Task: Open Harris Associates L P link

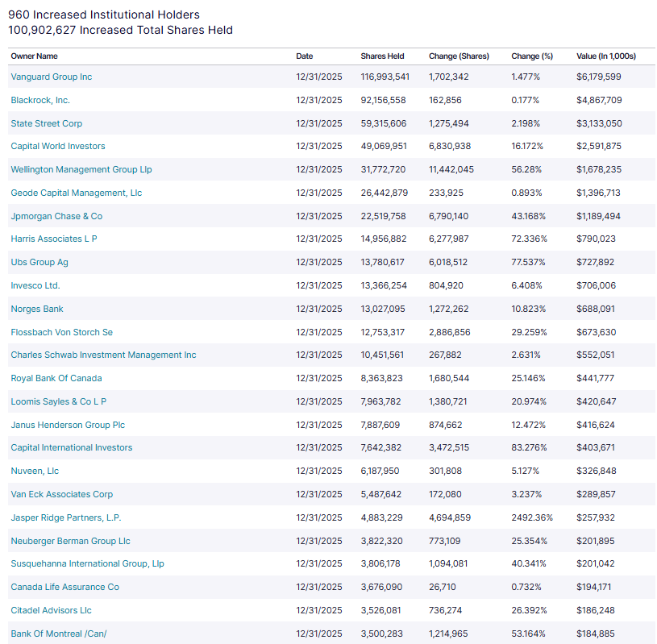Action: [x=54, y=239]
